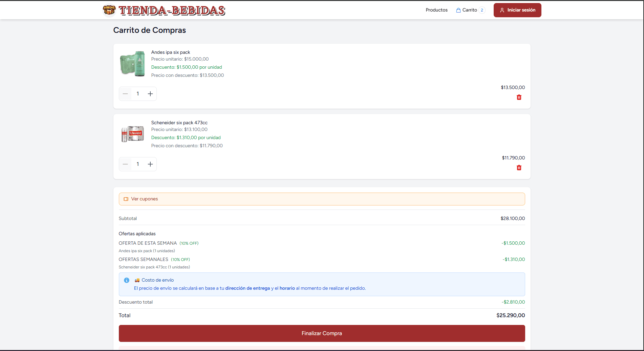Click the truck icon beside Costo de envío

[137, 280]
